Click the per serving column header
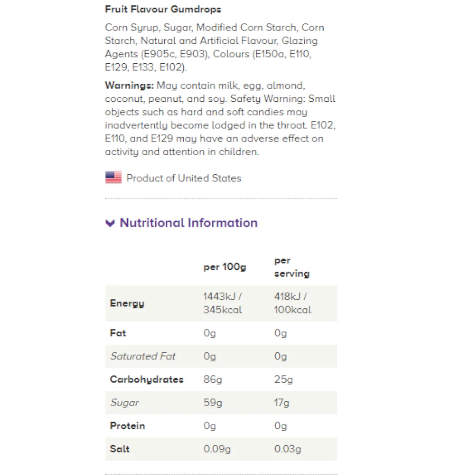The image size is (476, 476). click(x=292, y=267)
